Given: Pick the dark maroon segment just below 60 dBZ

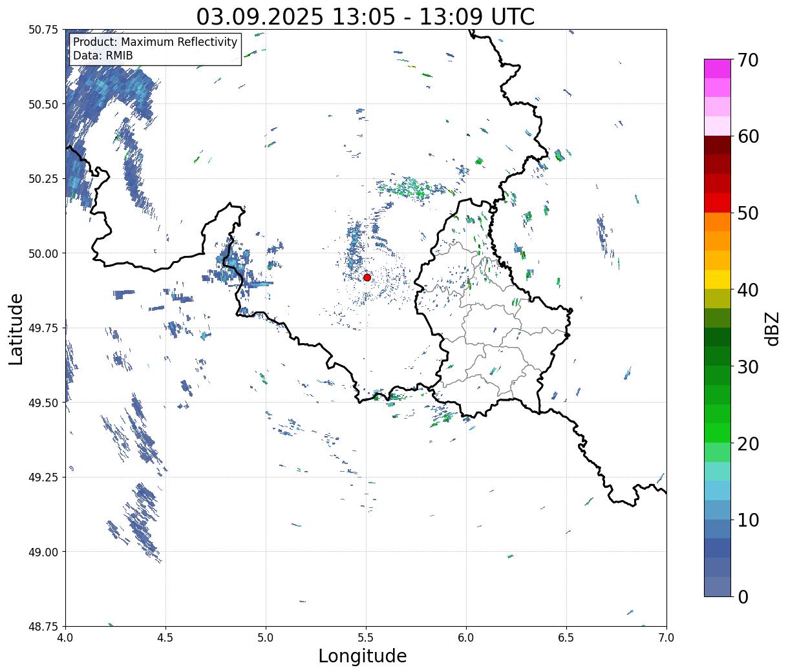Looking at the screenshot, I should coord(718,145).
